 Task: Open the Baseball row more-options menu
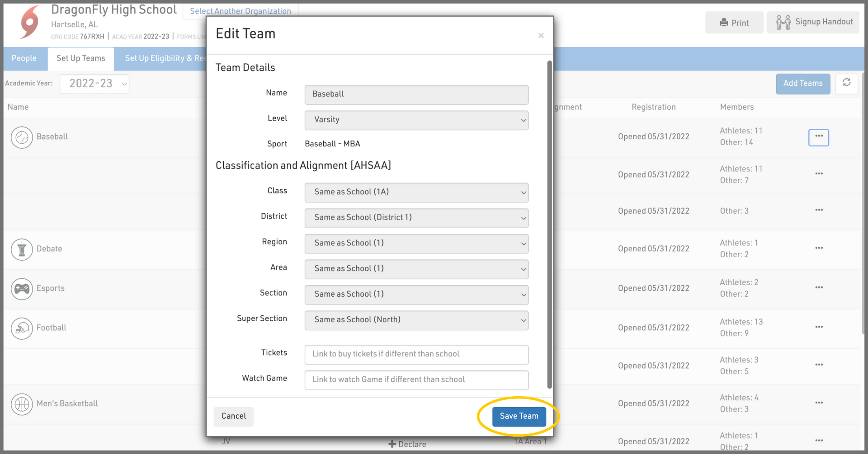pyautogui.click(x=818, y=137)
